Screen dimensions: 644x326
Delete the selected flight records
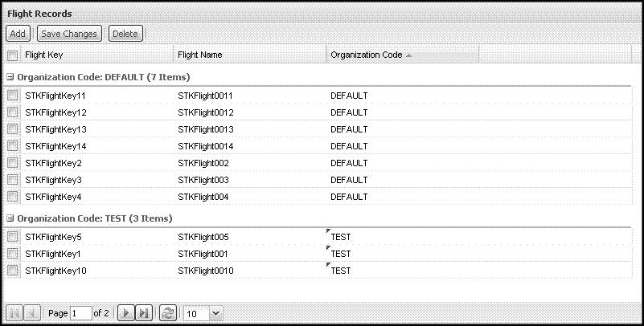click(x=125, y=34)
